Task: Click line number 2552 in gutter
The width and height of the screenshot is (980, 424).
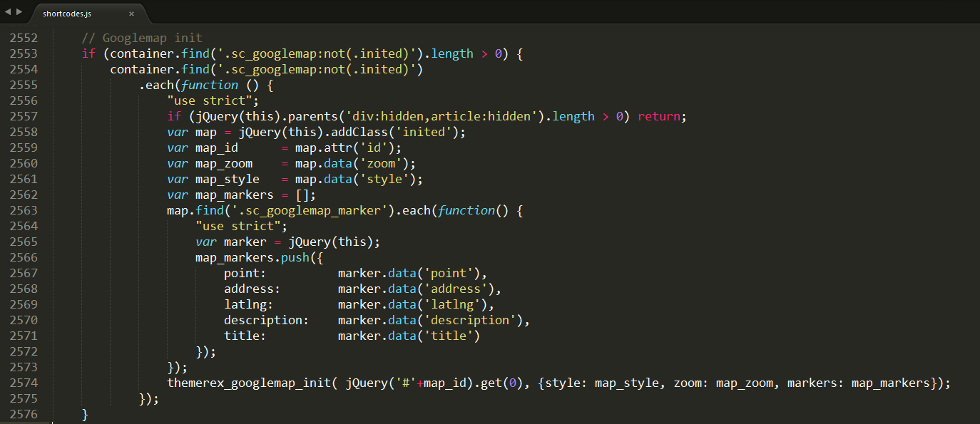Action: (24, 38)
